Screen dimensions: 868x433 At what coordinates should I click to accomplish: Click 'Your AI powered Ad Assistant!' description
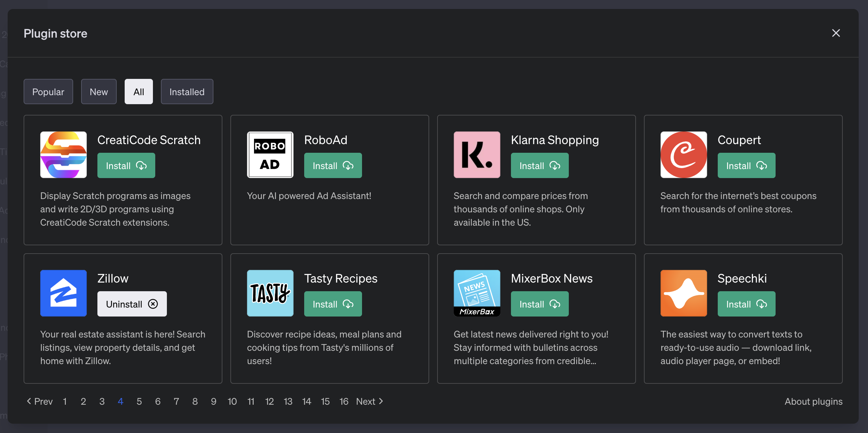[x=309, y=196]
